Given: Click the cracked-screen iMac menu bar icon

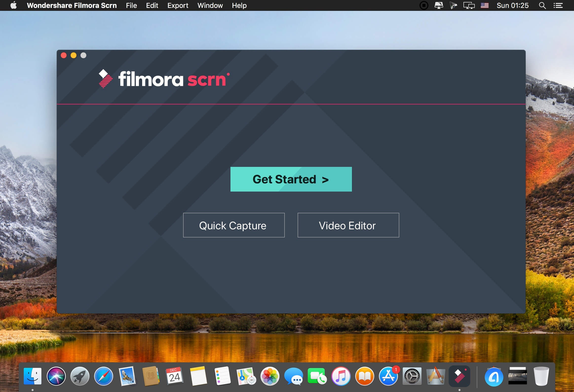Looking at the screenshot, I should 439,5.
